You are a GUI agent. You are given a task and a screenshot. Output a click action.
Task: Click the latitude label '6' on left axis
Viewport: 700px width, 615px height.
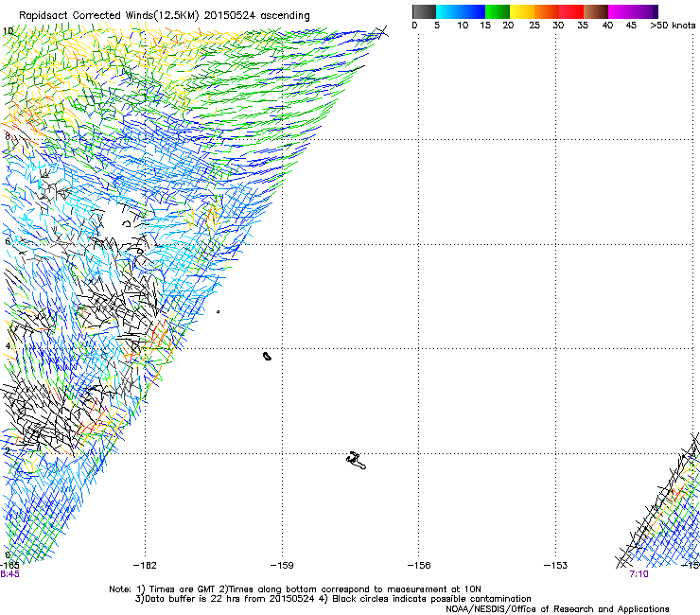coord(8,241)
